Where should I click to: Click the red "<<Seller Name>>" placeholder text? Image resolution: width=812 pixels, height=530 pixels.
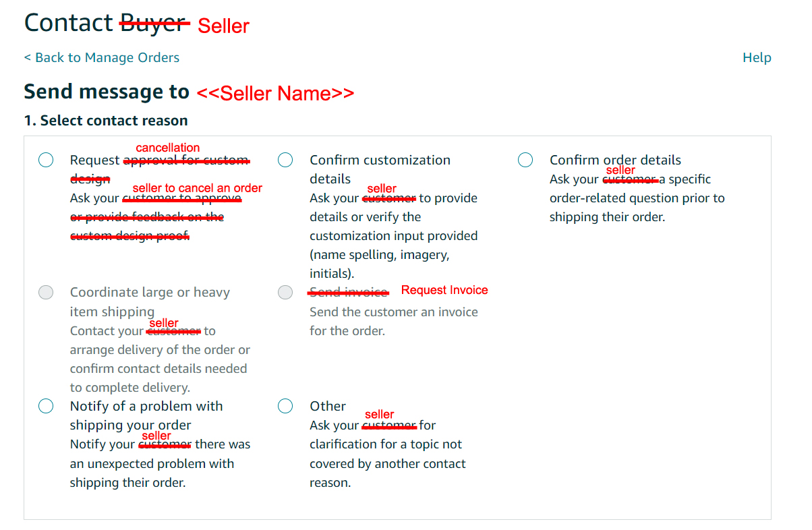275,93
